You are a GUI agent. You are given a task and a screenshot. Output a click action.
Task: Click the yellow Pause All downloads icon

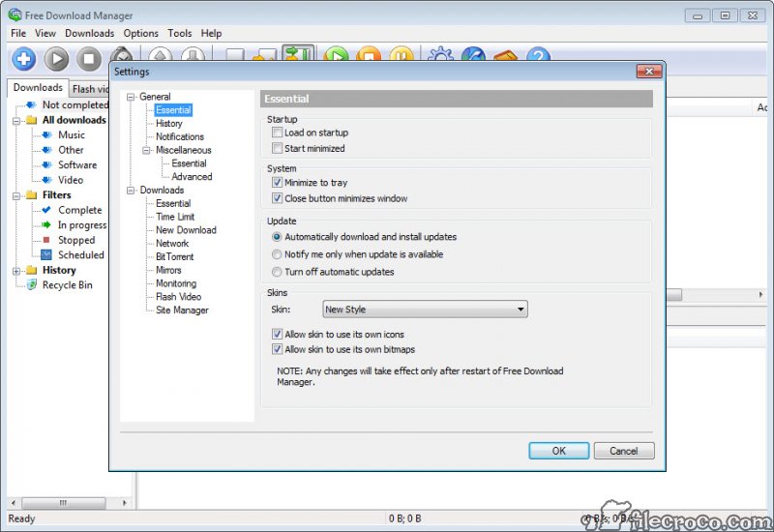(402, 53)
